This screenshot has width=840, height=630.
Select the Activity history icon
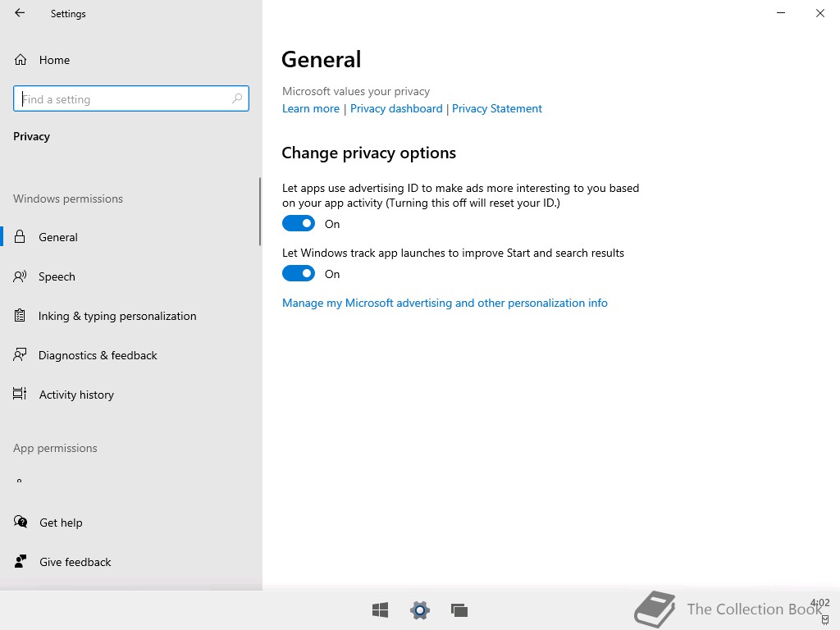pos(20,394)
